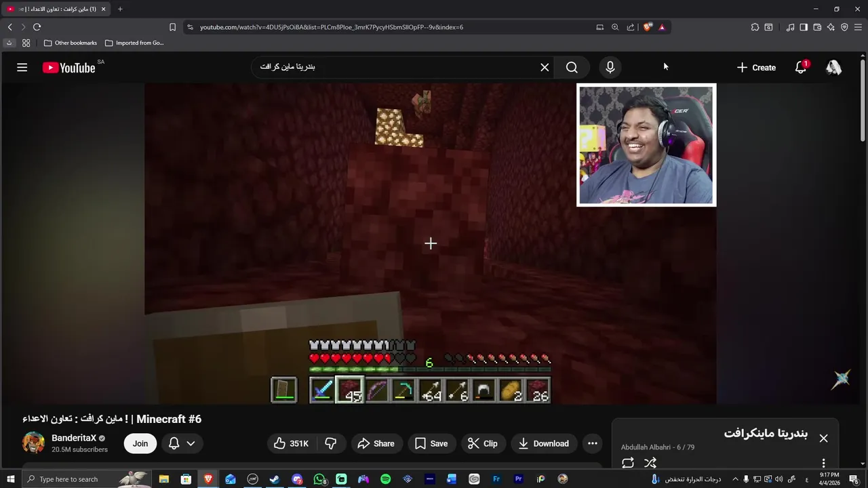Select the YouTube browser tab
The width and height of the screenshot is (868, 488).
pyautogui.click(x=56, y=9)
